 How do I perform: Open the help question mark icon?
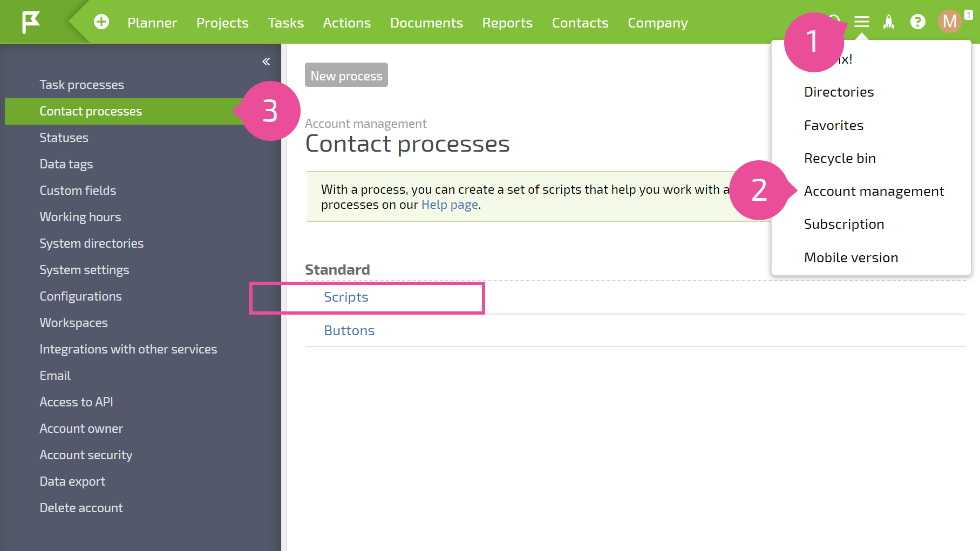point(917,22)
